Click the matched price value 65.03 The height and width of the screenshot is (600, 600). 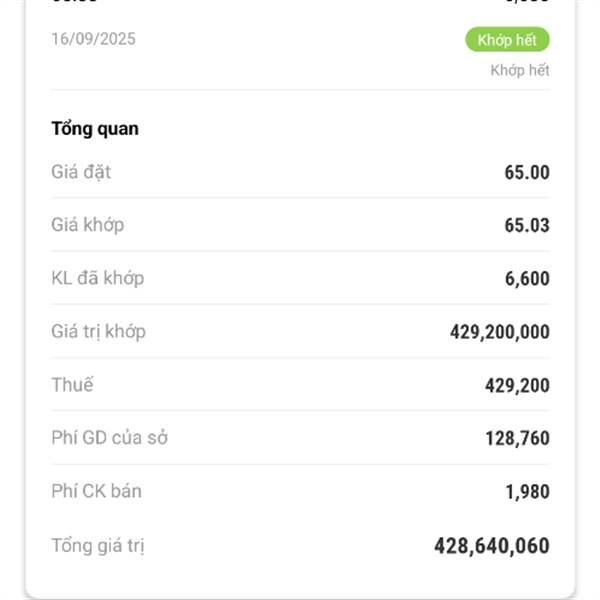(526, 225)
